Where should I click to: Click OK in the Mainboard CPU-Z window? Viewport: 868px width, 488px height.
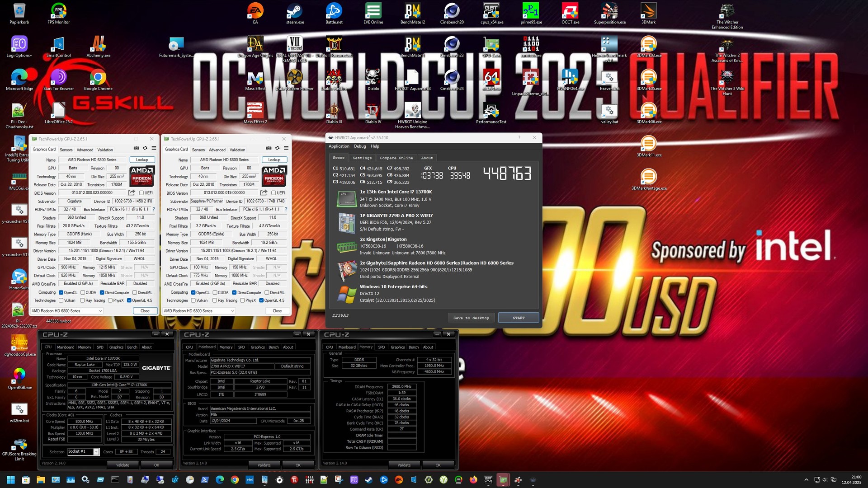click(x=298, y=465)
